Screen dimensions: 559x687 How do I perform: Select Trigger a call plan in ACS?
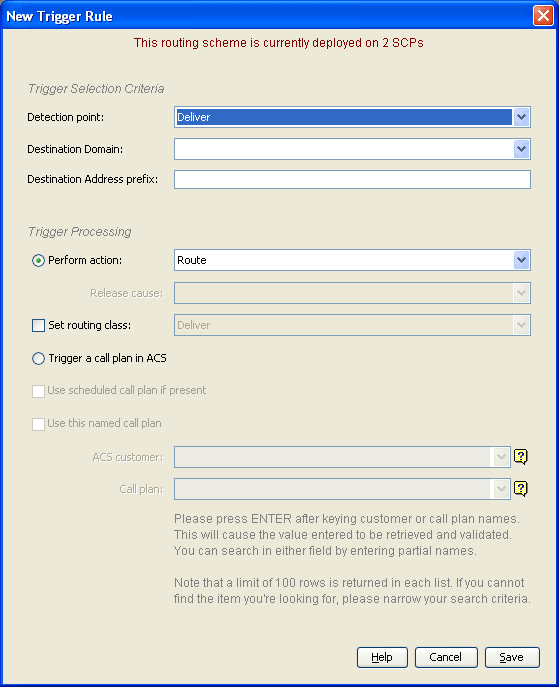click(x=39, y=359)
